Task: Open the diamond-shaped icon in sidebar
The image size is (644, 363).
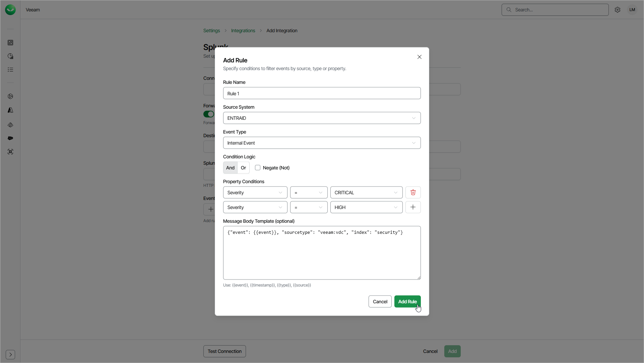Action: coord(10,125)
